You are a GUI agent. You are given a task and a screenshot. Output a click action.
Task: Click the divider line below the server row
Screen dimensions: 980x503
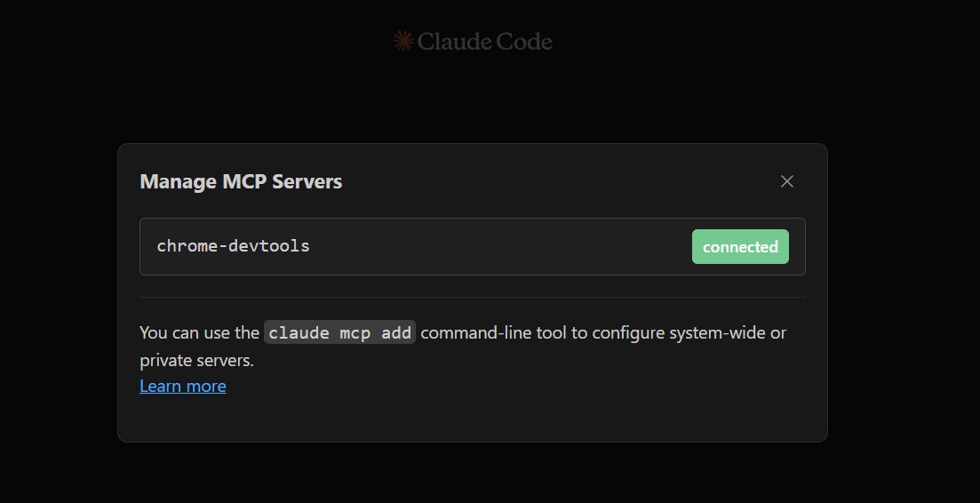[x=472, y=297]
